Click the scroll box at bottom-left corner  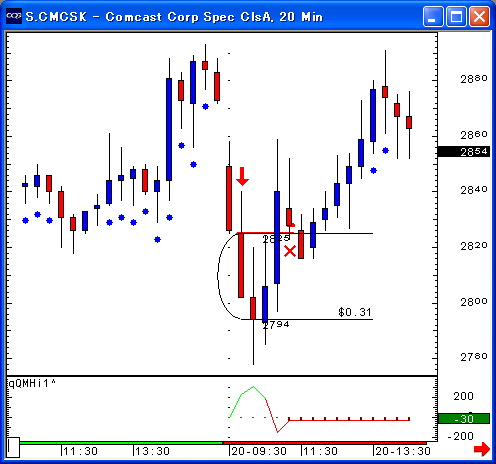pos(13,447)
